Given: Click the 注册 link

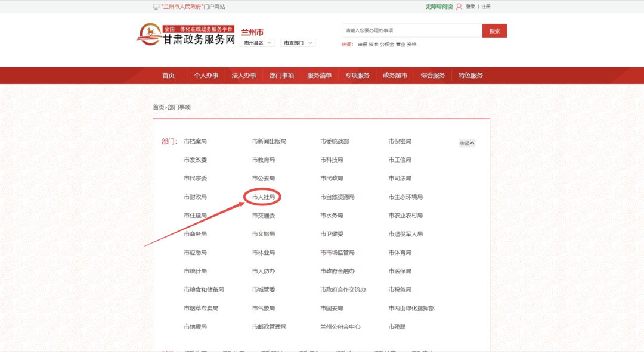Looking at the screenshot, I should [486, 7].
